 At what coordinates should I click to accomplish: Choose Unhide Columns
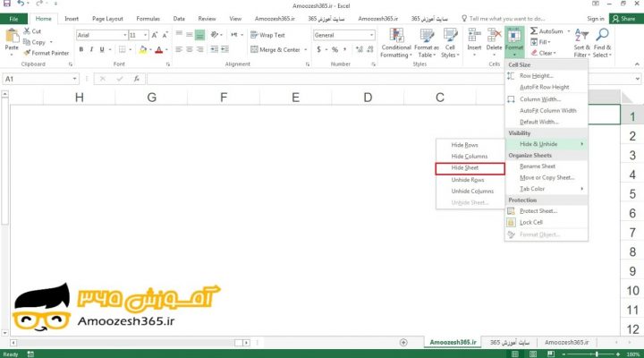[470, 192]
